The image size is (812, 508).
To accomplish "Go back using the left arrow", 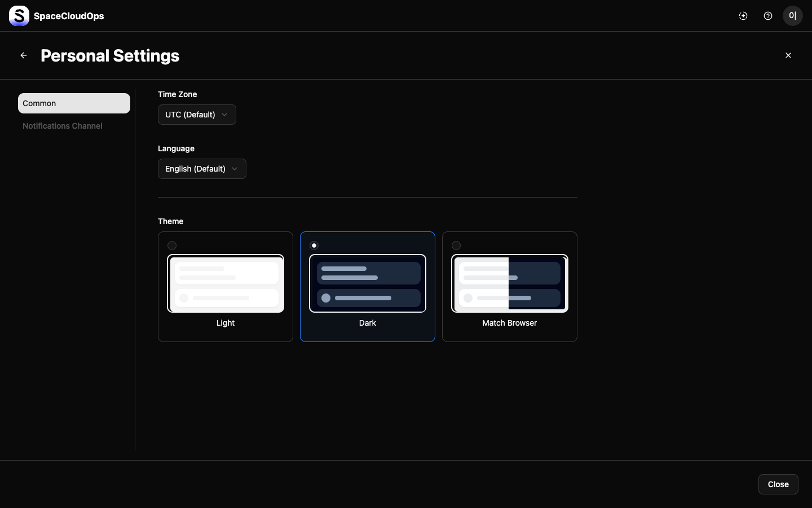I will [x=24, y=55].
